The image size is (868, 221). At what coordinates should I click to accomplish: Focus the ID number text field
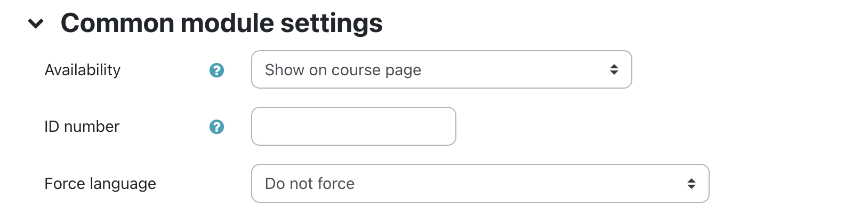(x=353, y=127)
